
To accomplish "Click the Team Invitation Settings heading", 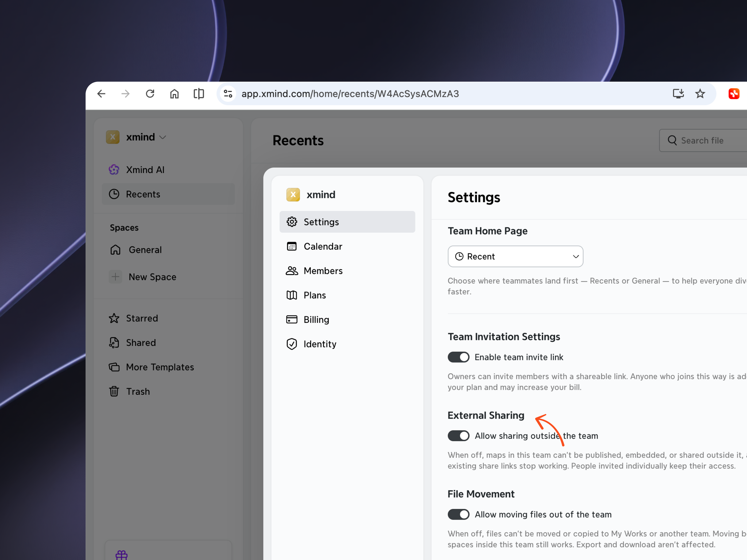I will [504, 337].
